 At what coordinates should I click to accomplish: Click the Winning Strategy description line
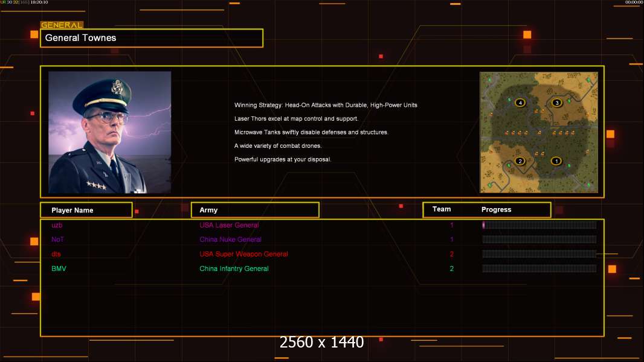click(326, 105)
